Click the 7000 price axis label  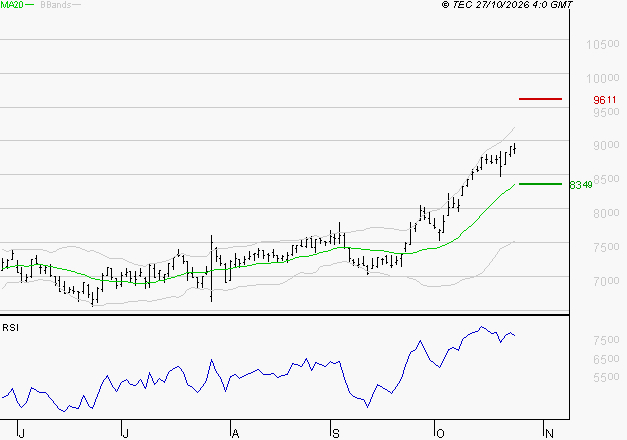[x=606, y=281]
